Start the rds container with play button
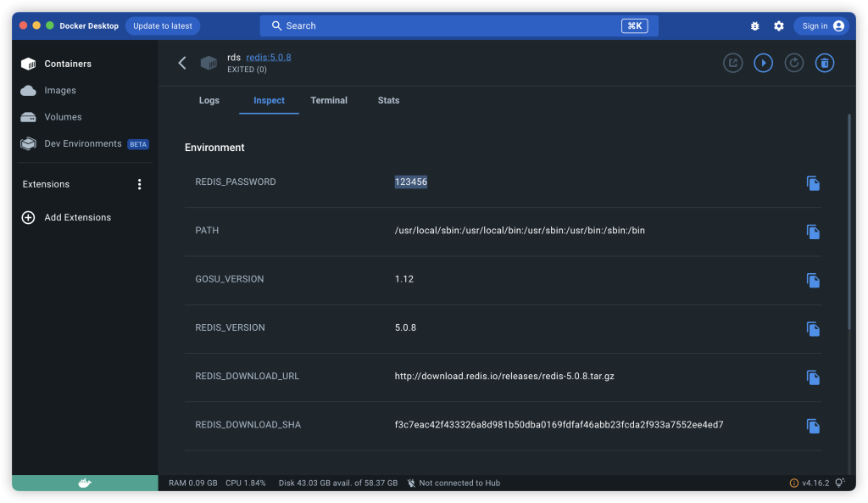This screenshot has height=503, width=868. tap(763, 63)
